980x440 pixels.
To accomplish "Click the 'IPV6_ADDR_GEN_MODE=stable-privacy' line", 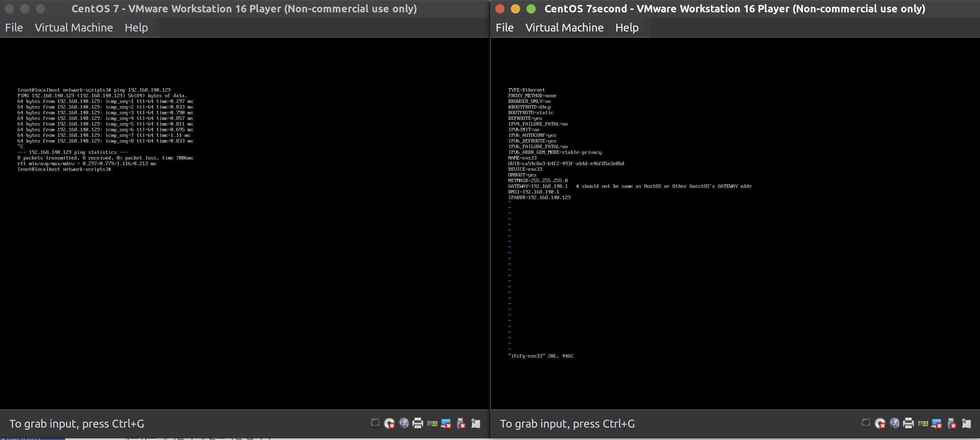I will click(x=555, y=152).
